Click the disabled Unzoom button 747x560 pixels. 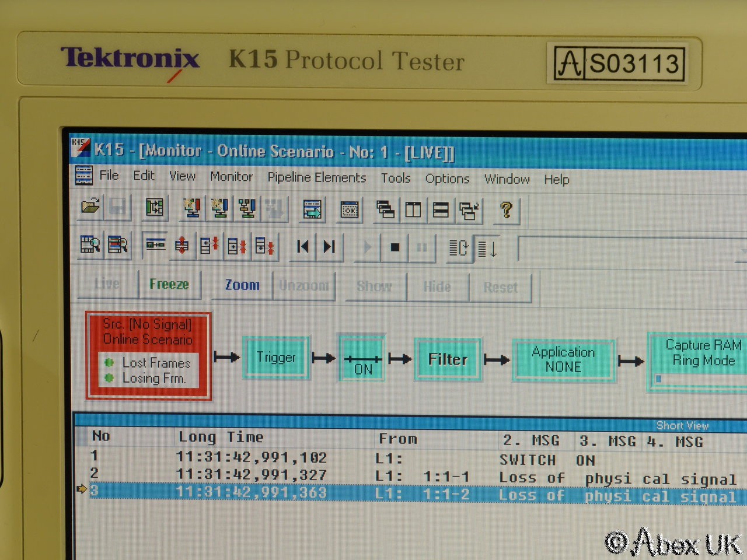click(304, 286)
